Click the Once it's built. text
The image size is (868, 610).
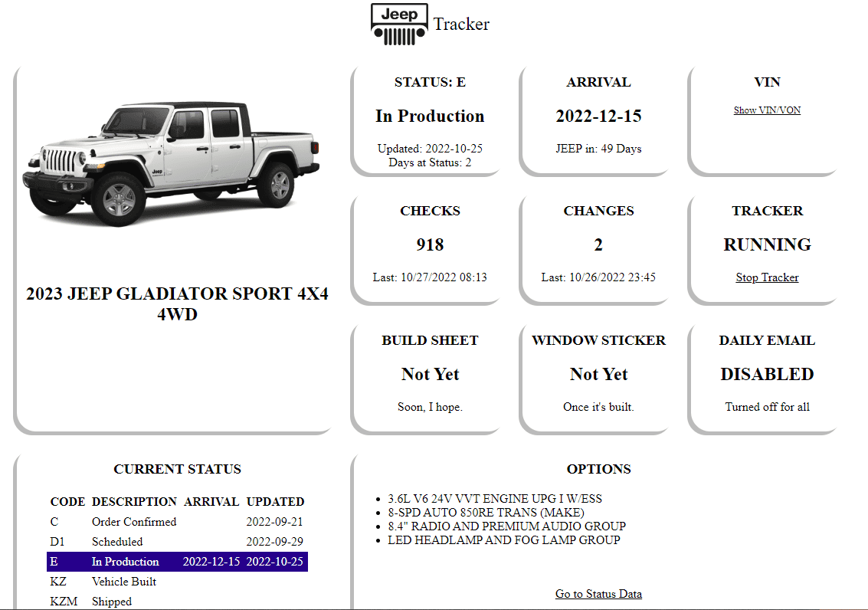[x=598, y=407]
